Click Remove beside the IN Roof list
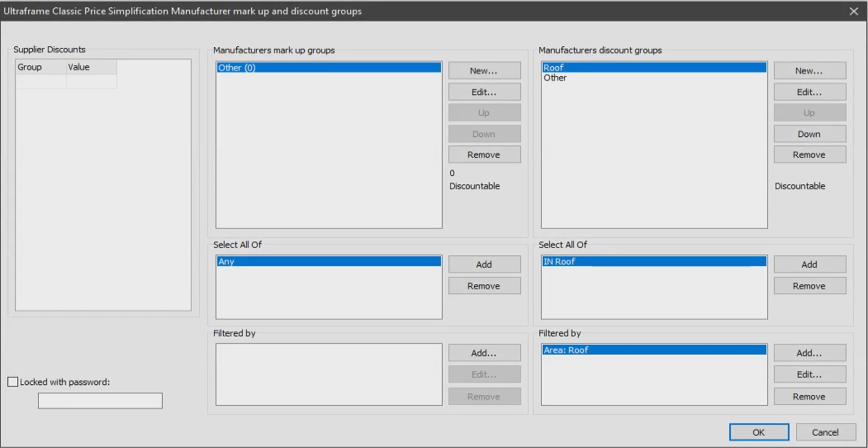The height and width of the screenshot is (448, 868). (810, 286)
